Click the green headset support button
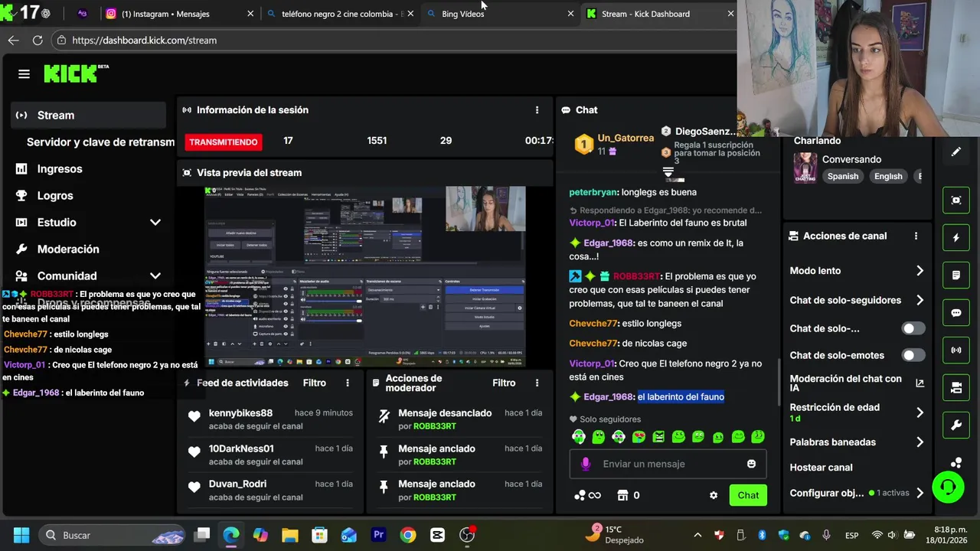The image size is (980, 551). pos(948,487)
